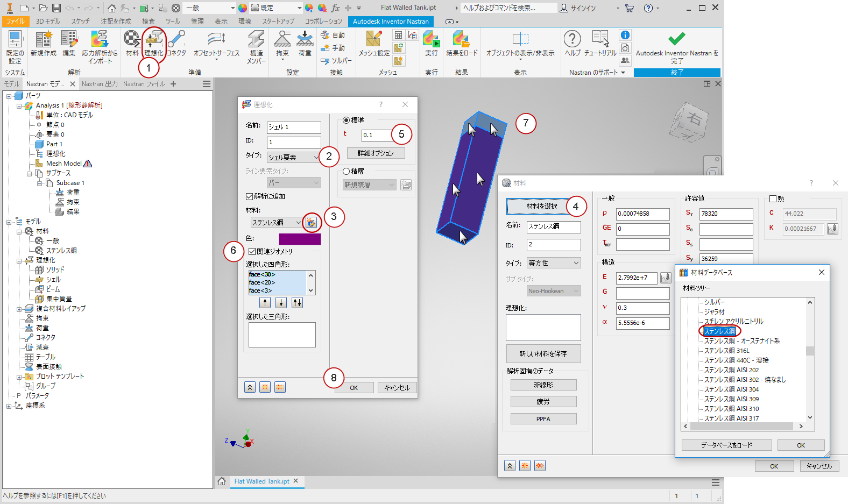Click the 構造メンバー ribbon icon
848x504 pixels.
(256, 47)
